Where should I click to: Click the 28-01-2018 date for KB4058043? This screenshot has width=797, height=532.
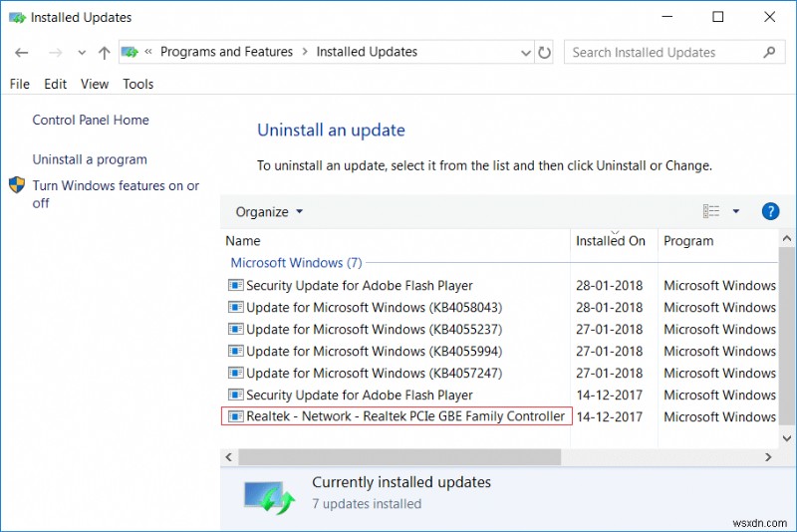[x=610, y=308]
